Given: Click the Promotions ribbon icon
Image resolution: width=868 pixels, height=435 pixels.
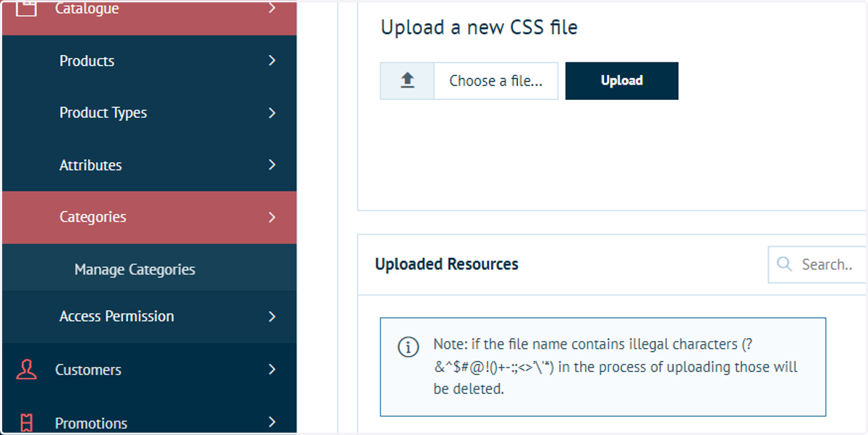Looking at the screenshot, I should click(26, 423).
